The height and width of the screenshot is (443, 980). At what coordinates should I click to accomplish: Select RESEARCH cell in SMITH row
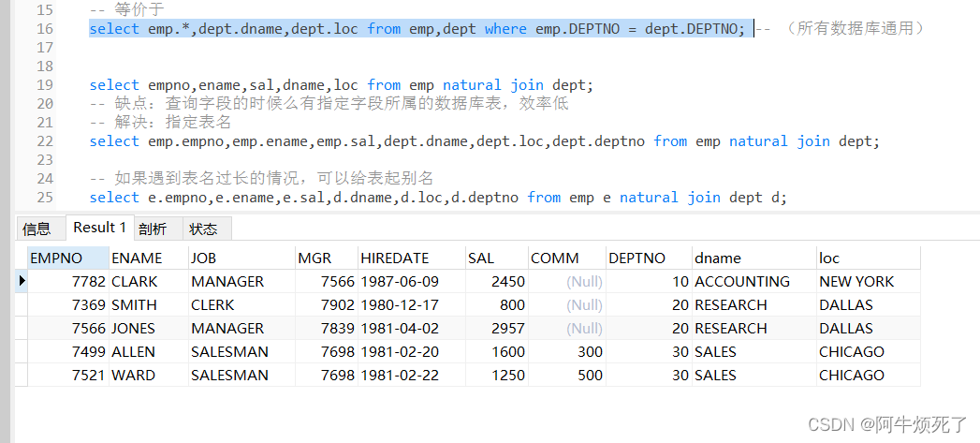coord(754,304)
